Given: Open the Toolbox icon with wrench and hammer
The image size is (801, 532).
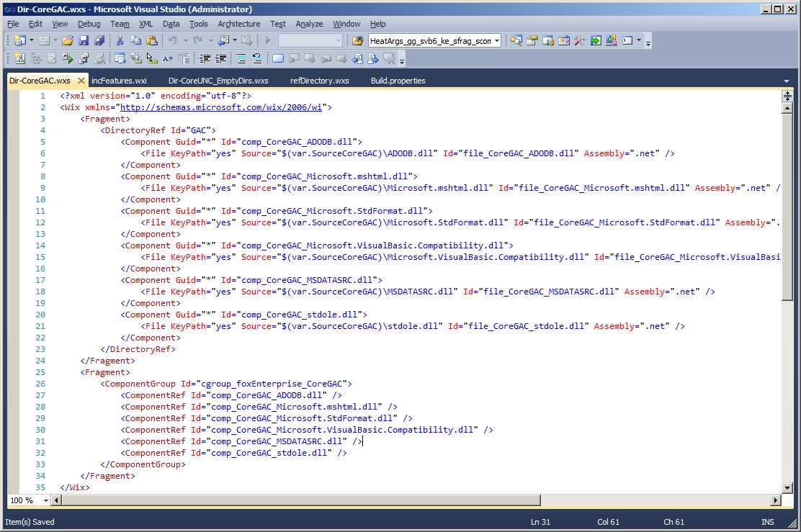Looking at the screenshot, I should click(x=580, y=41).
